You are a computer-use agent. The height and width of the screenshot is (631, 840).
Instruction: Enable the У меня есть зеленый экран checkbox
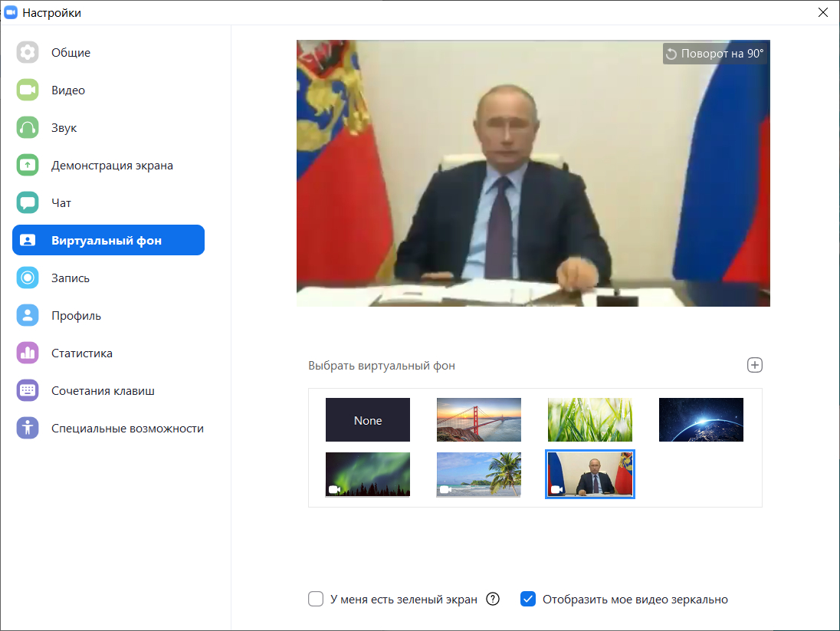tap(316, 599)
